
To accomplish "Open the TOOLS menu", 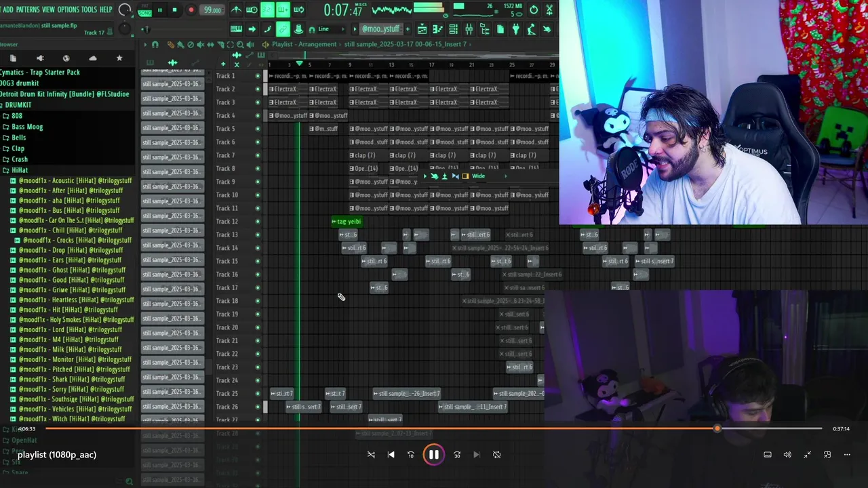I will (89, 9).
